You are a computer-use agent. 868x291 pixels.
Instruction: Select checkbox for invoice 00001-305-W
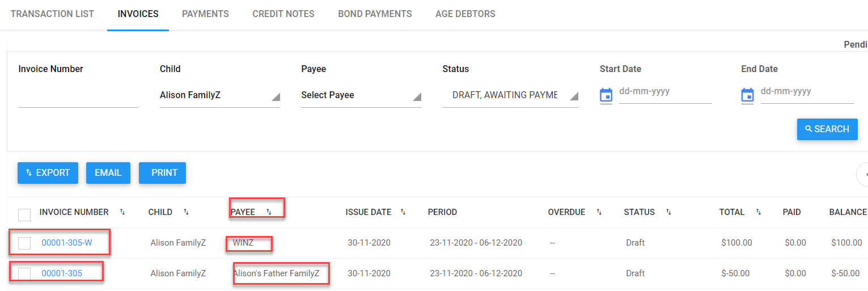24,243
